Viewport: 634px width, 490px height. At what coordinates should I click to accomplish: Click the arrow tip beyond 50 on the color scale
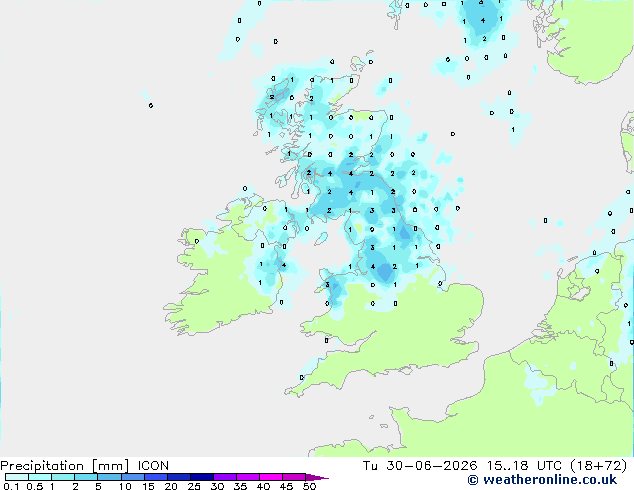(x=317, y=477)
